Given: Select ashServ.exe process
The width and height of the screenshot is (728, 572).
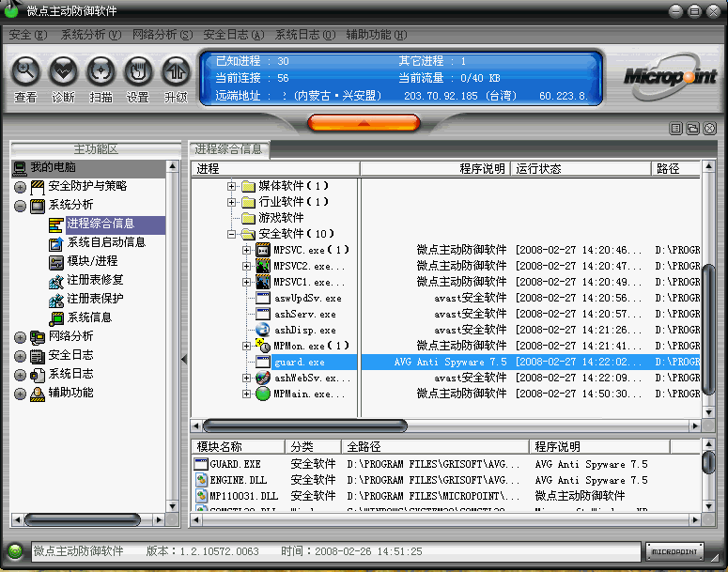Looking at the screenshot, I should 305,315.
